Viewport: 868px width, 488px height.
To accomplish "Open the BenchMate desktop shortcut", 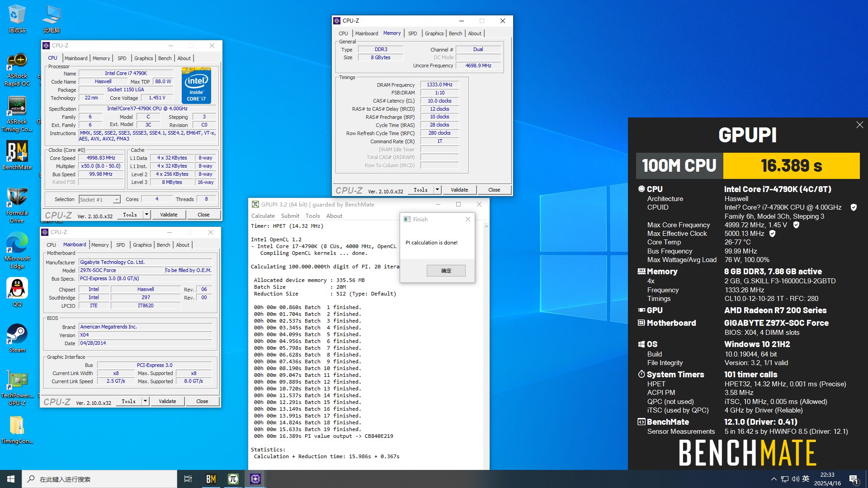I will pyautogui.click(x=17, y=155).
